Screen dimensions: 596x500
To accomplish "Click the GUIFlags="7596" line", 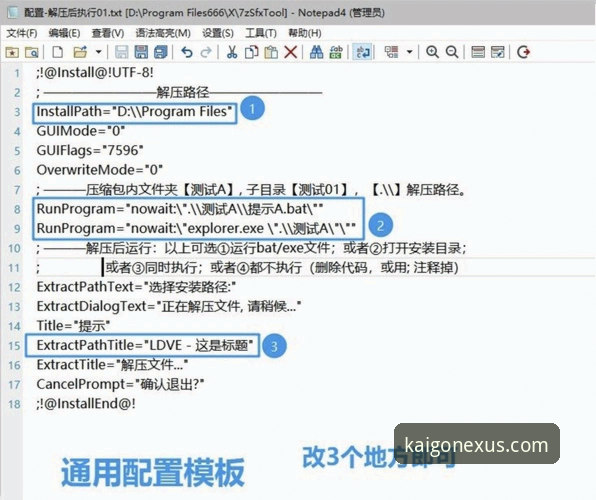I will [90, 150].
